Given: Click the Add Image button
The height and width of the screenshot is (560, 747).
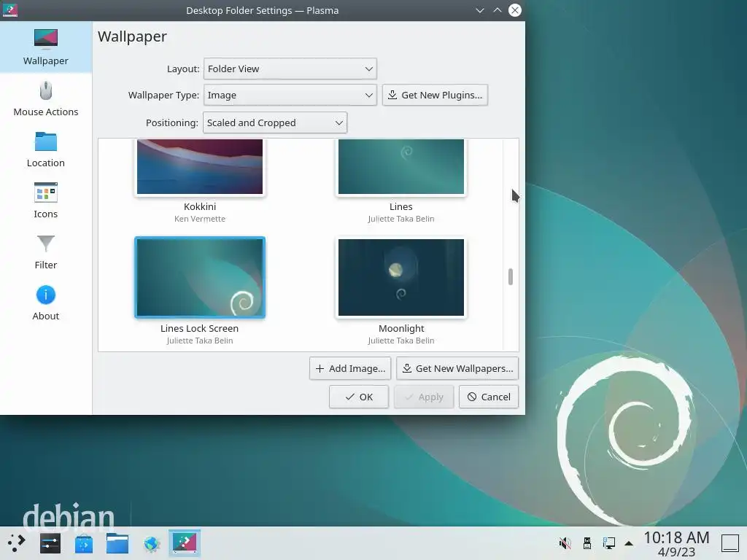Looking at the screenshot, I should point(350,368).
